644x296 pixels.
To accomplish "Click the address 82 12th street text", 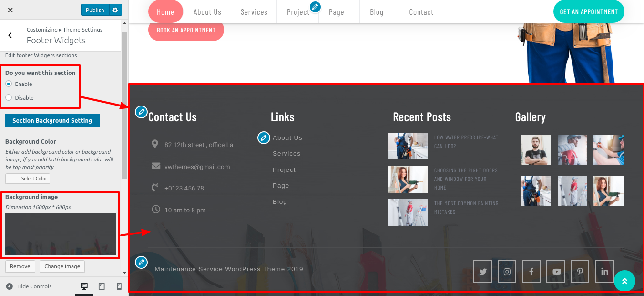I will (199, 145).
